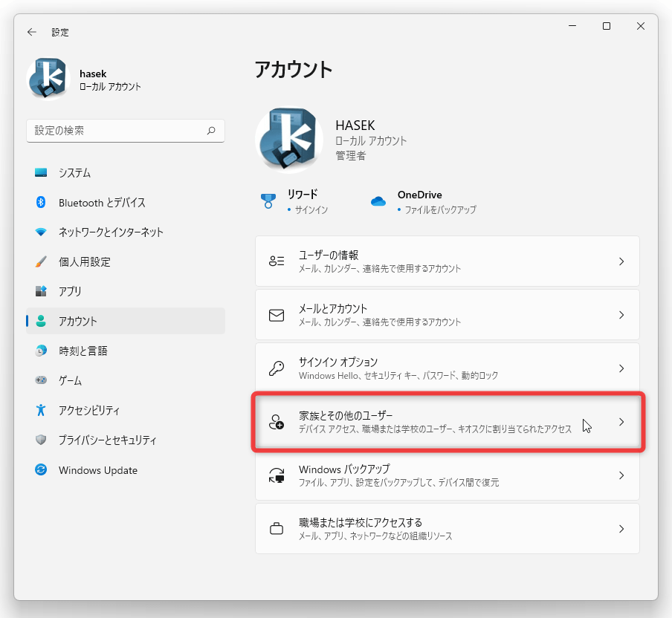Click the Bluetooth icon in the sidebar
This screenshot has width=672, height=618.
click(x=41, y=202)
